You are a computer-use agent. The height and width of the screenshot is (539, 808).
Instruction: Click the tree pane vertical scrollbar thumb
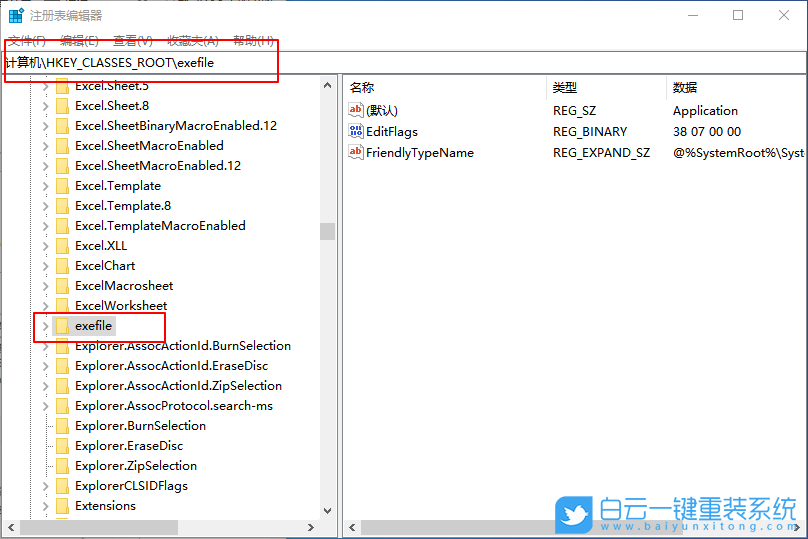click(327, 231)
